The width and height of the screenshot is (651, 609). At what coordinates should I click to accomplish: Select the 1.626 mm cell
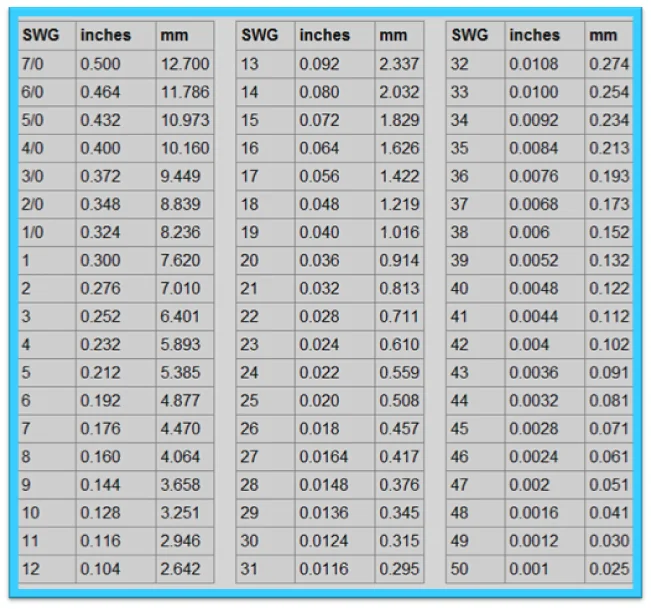(x=399, y=148)
